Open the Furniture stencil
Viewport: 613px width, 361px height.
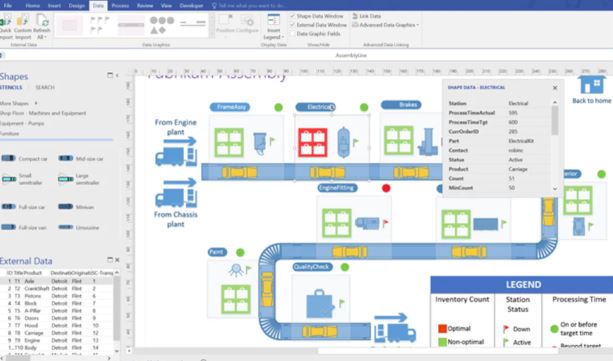tap(9, 133)
